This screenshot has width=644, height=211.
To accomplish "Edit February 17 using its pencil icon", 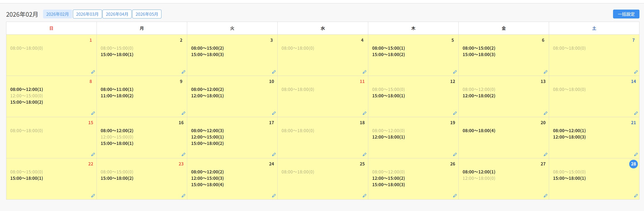I will (x=274, y=155).
